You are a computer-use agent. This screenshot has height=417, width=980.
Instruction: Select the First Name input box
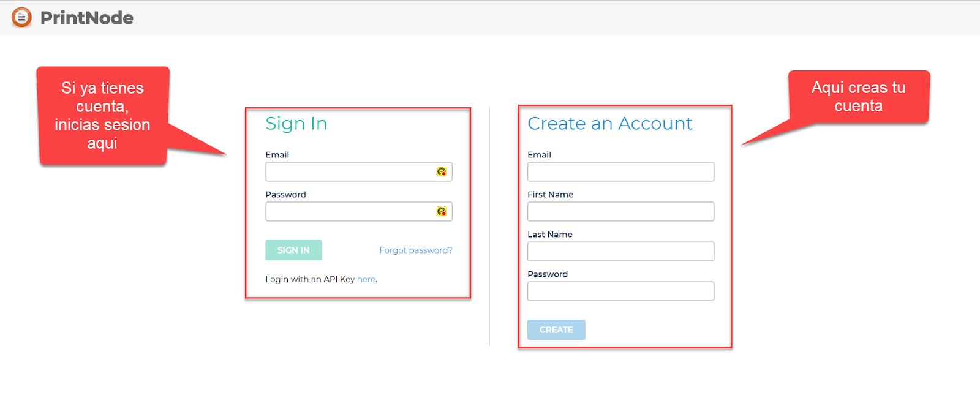point(620,211)
